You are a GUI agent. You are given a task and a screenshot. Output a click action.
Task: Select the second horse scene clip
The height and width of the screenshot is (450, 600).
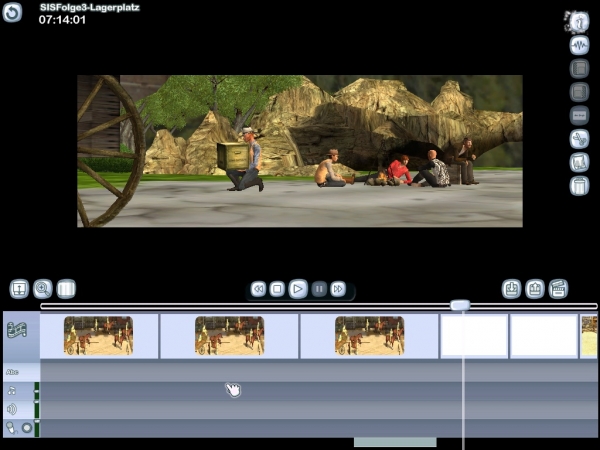229,336
